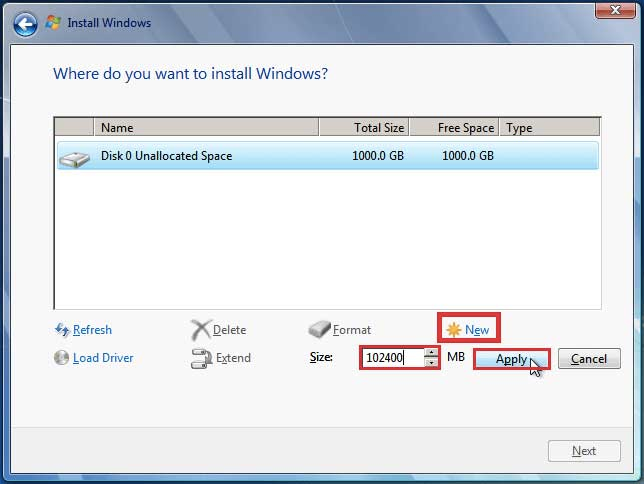This screenshot has height=484, width=644.
Task: Open the Load Driver link
Action: pos(103,357)
